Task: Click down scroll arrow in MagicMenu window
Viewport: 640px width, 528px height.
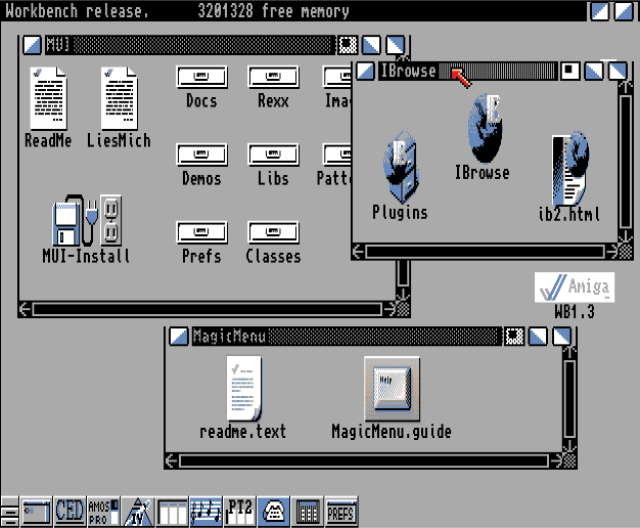Action: (569, 446)
